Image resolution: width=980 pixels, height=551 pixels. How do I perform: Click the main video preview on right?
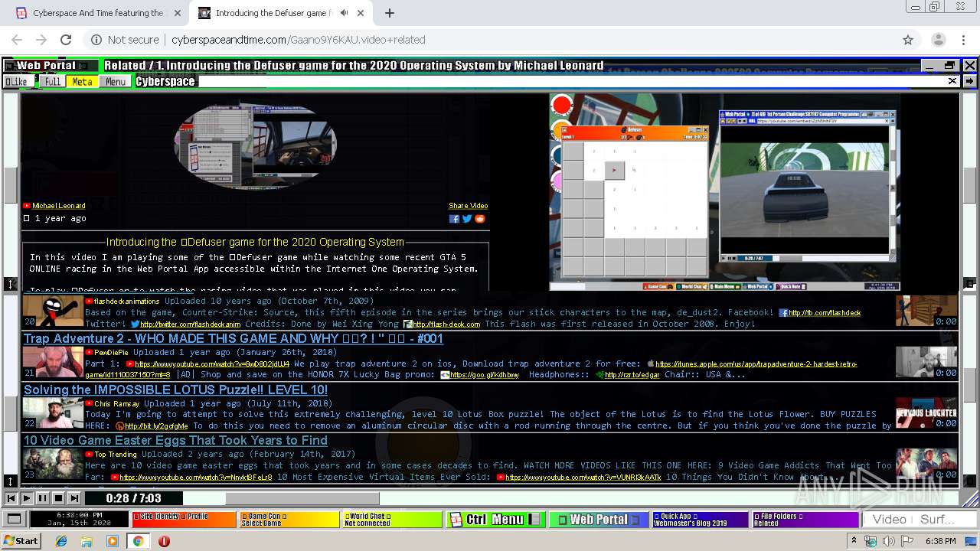pos(724,192)
